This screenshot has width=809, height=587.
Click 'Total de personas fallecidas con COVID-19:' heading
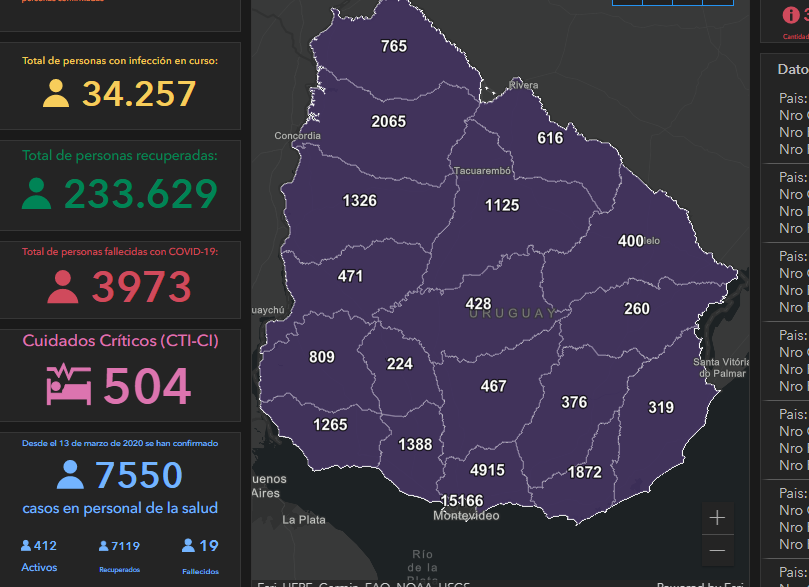[120, 252]
